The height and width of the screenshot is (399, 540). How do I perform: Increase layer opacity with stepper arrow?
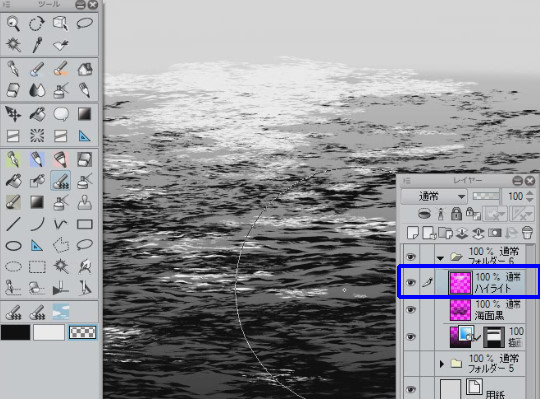point(531,193)
